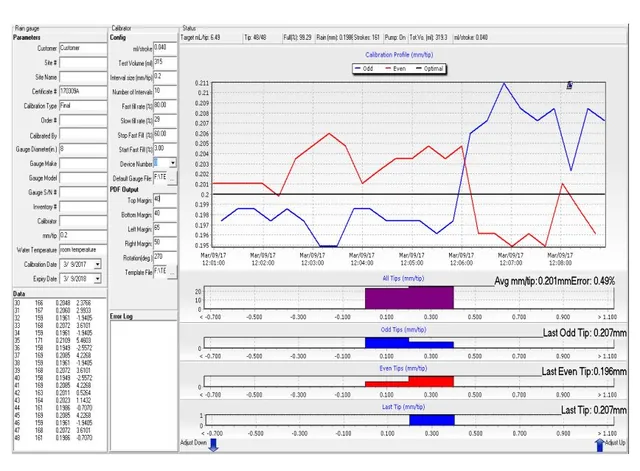
Task: Click the Water Temperature field
Action: pyautogui.click(x=83, y=250)
